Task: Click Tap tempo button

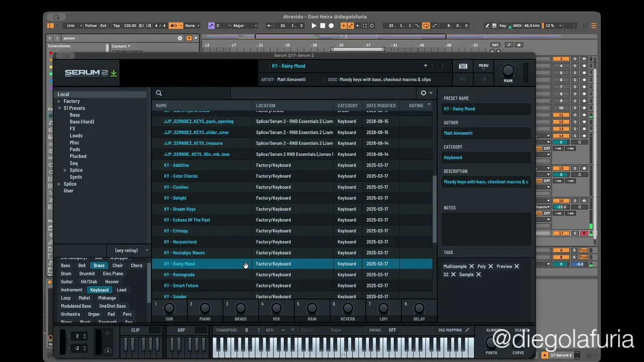Action: click(x=116, y=26)
